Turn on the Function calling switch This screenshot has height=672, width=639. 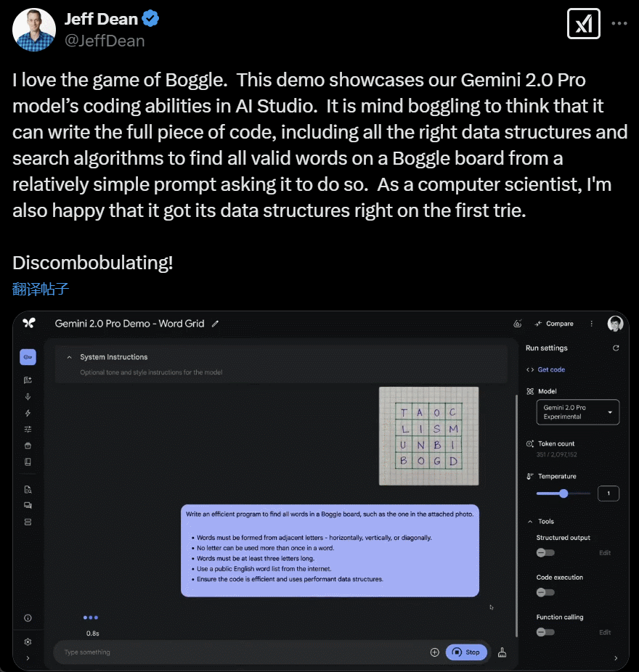tap(545, 632)
